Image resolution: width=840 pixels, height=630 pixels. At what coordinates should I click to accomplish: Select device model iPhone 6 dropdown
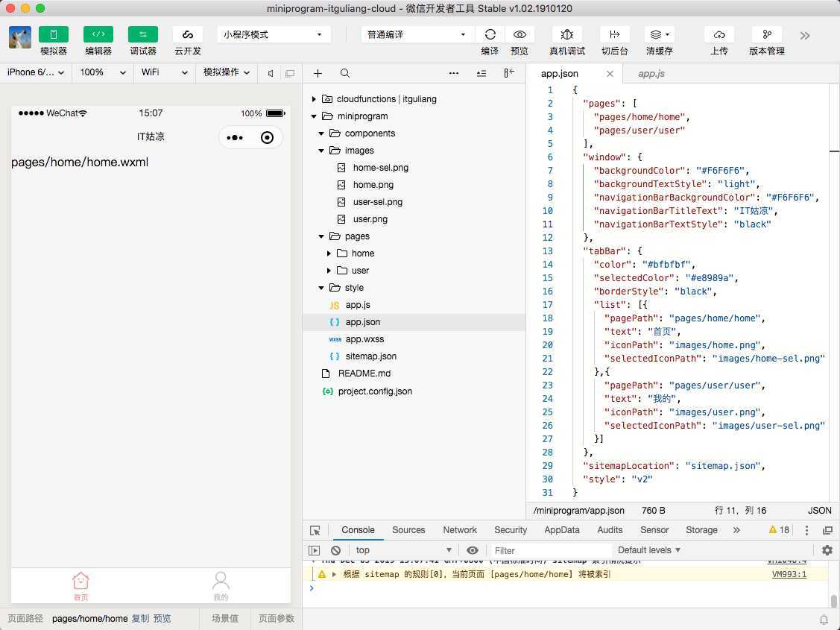point(35,72)
